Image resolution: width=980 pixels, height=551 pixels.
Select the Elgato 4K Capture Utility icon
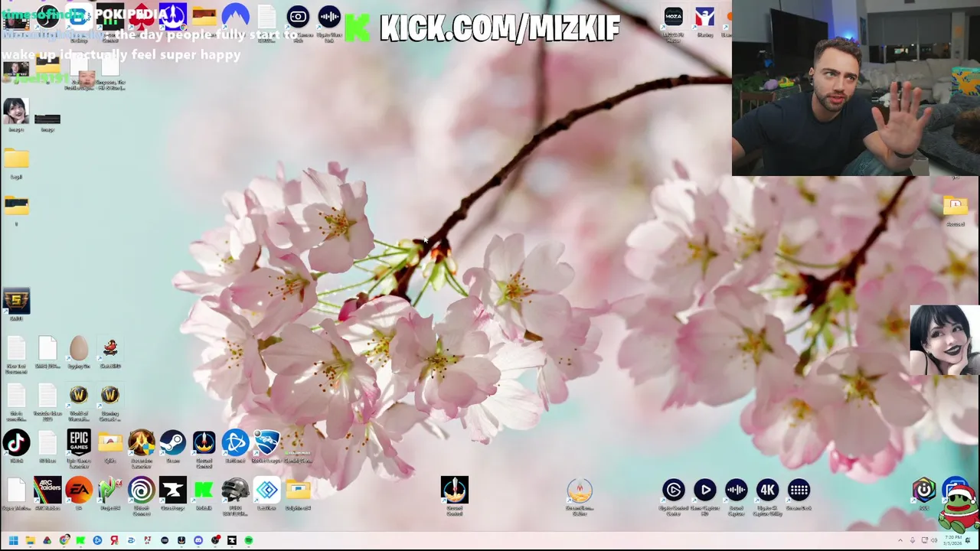(x=767, y=491)
